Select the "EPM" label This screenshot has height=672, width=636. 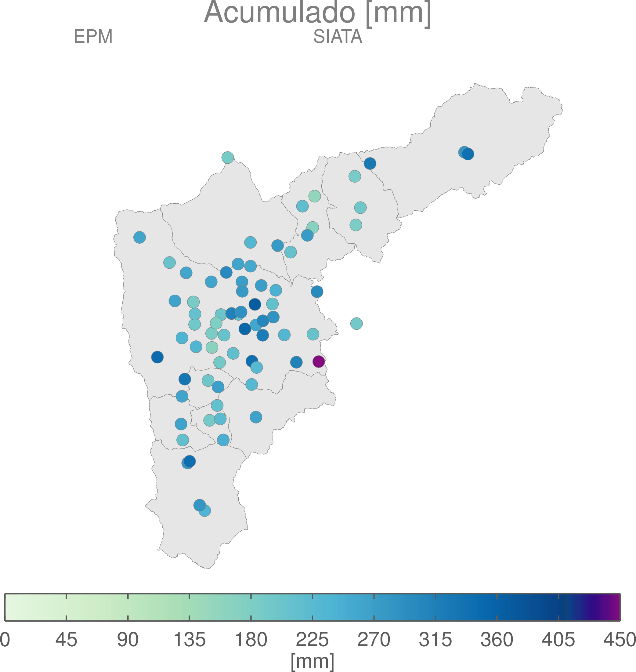coord(93,37)
